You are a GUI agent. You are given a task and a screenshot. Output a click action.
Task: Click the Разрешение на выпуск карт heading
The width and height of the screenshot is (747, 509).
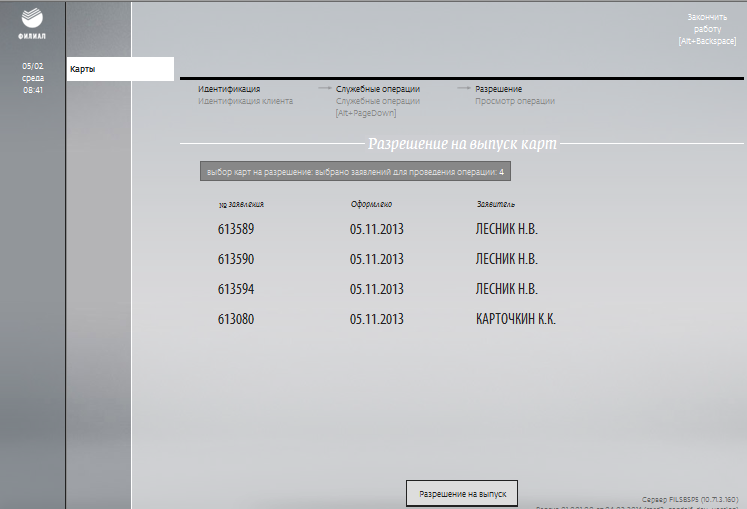point(462,143)
